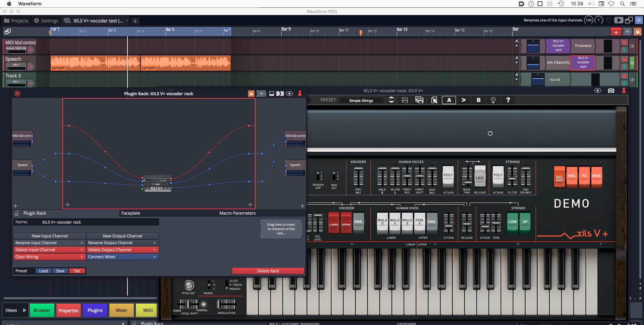Click the red close icon of the Plugin Rack window
This screenshot has width=644, height=325.
point(17,94)
